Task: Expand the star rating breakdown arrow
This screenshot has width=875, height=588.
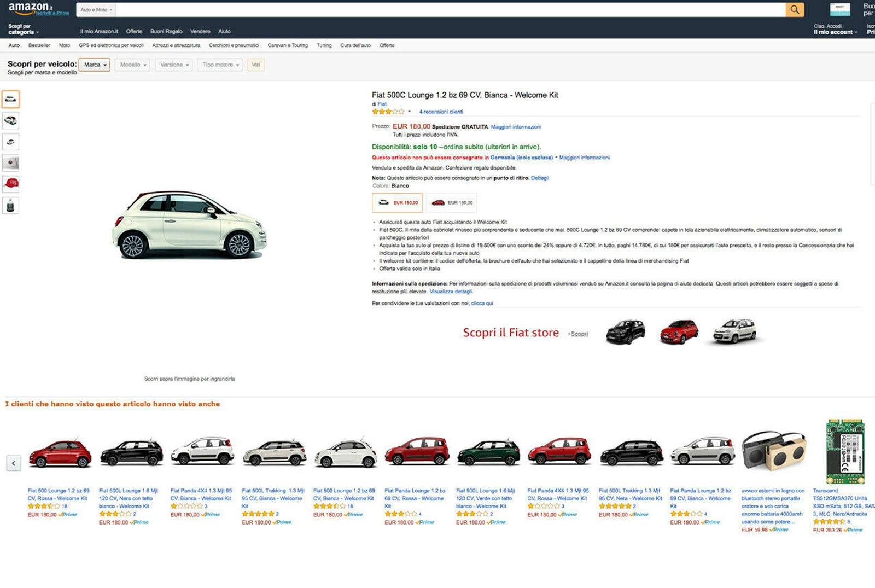Action: click(409, 112)
